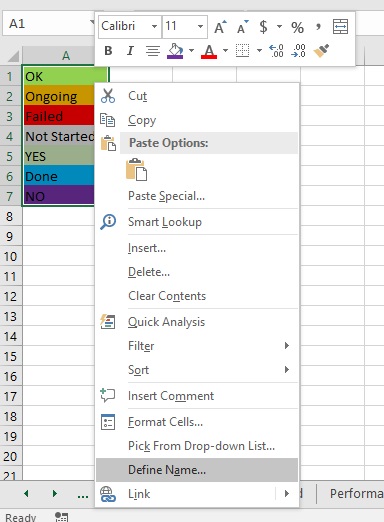Select row 15 header
384x522 pixels.
pos(11,356)
